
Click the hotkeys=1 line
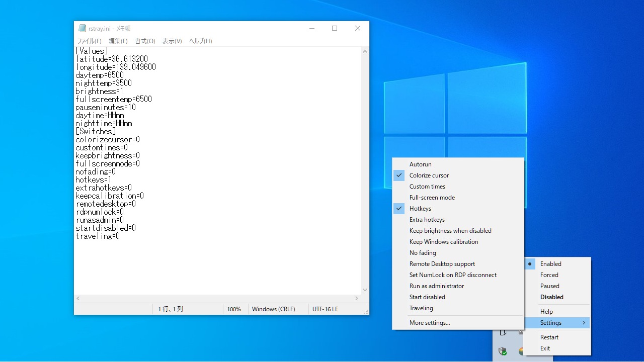tap(94, 180)
